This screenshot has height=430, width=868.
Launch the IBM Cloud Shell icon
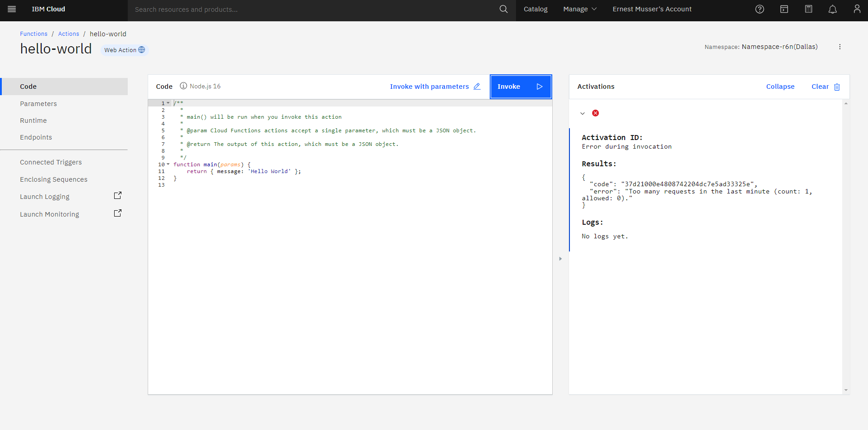[x=784, y=9]
